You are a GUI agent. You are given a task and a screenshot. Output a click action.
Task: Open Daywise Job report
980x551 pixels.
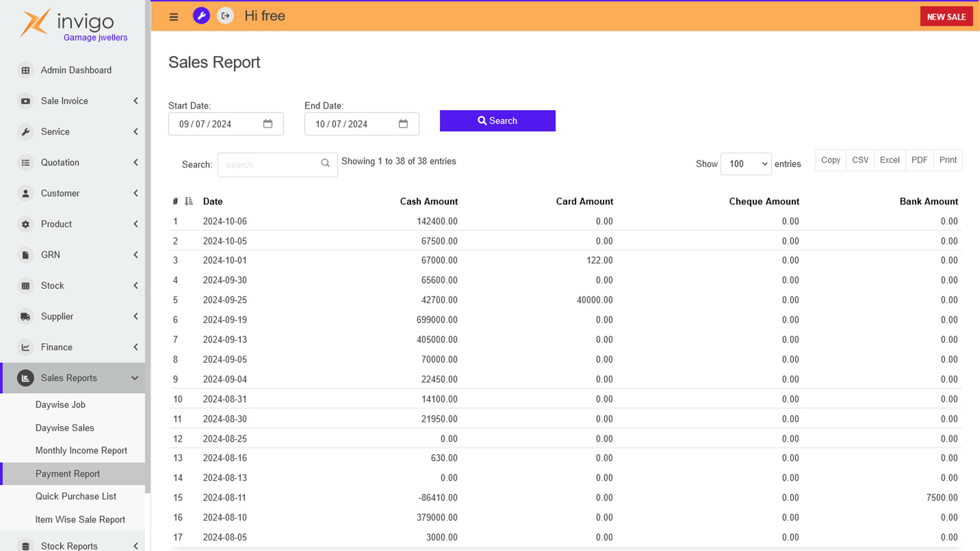[x=60, y=405]
